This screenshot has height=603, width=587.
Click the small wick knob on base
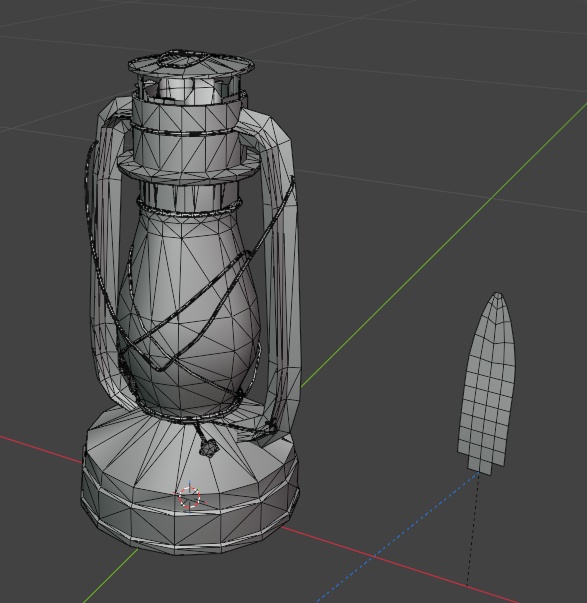(209, 448)
